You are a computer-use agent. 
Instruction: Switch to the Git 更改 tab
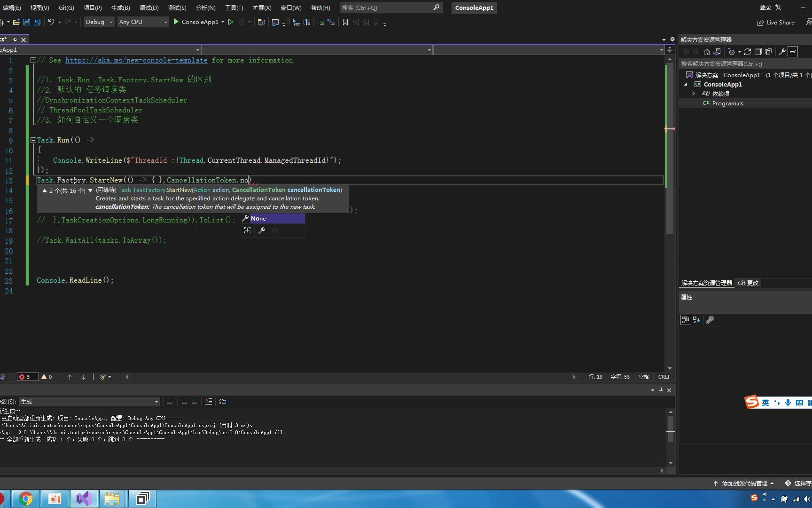click(748, 283)
